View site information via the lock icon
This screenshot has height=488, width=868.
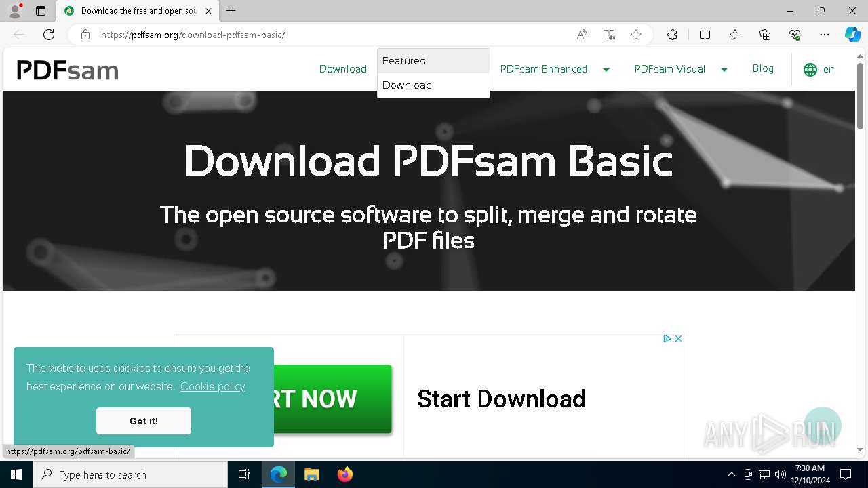[x=85, y=35]
